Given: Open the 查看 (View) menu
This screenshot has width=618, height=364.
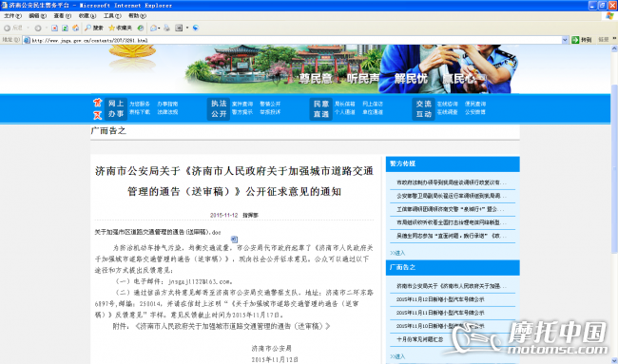Looking at the screenshot, I should 62,16.
